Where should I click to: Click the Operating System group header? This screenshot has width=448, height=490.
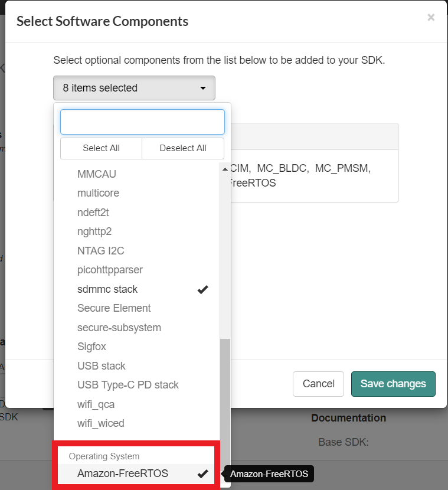click(104, 456)
